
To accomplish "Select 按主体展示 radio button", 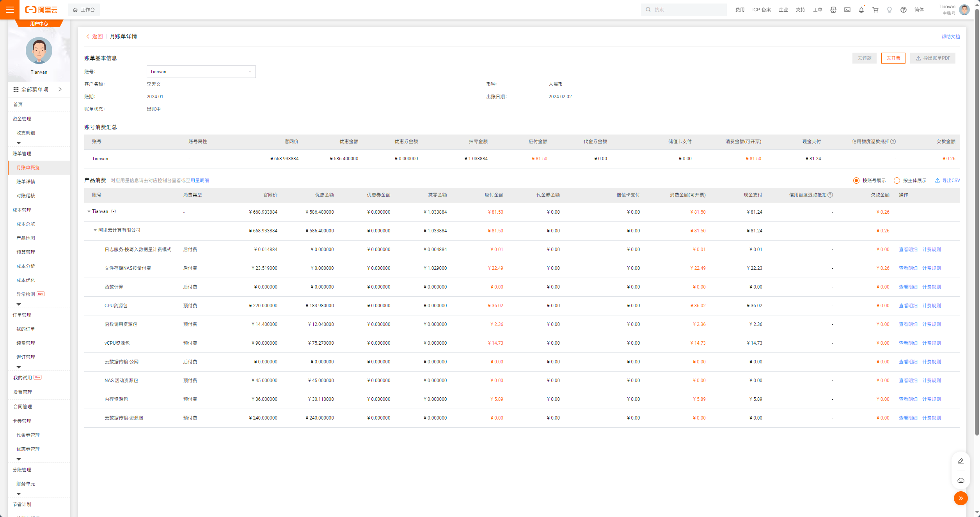I will [897, 181].
